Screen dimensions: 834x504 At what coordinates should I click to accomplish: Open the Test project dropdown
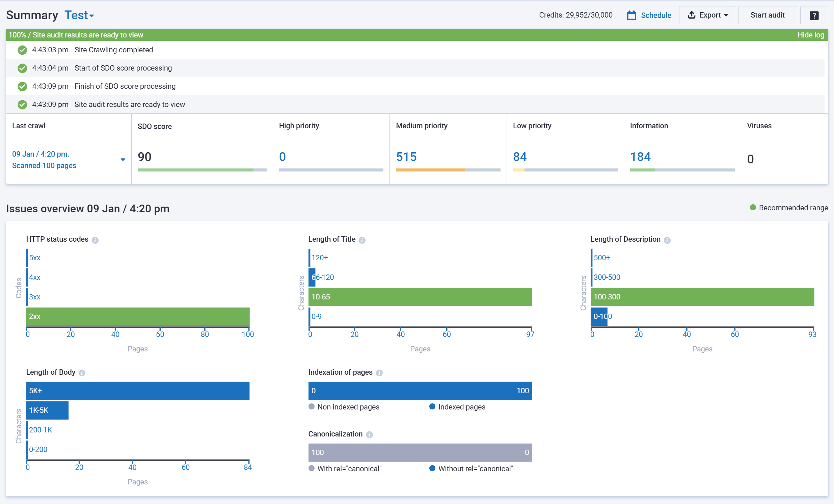79,15
